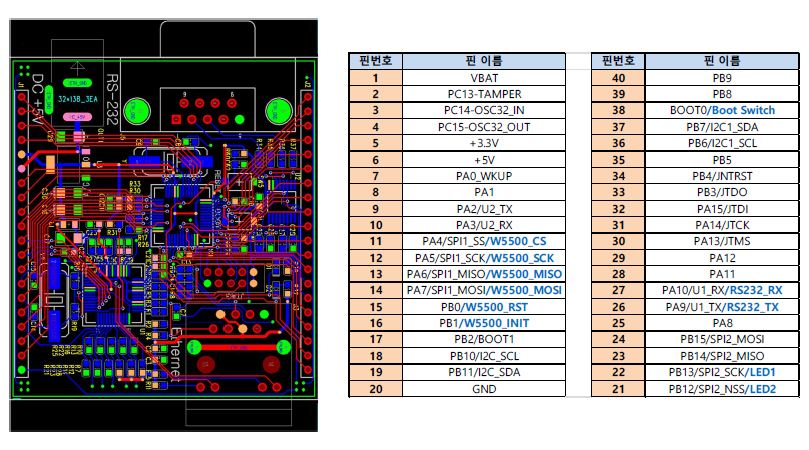
Task: Click the PCB layout image
Action: (164, 225)
